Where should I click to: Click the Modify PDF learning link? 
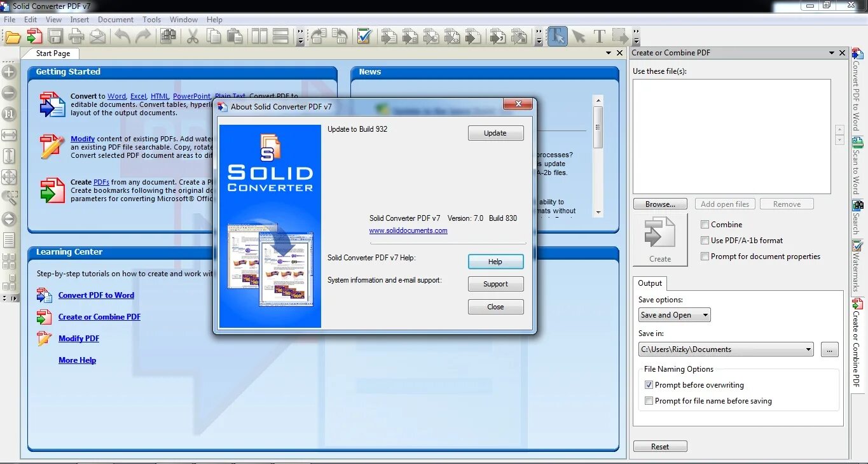point(79,339)
